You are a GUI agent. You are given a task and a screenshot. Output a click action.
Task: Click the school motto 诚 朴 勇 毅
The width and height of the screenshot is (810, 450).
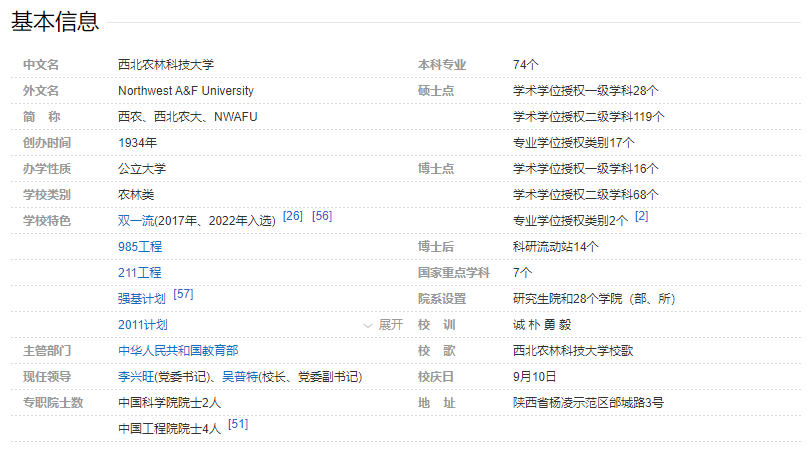[x=541, y=325]
